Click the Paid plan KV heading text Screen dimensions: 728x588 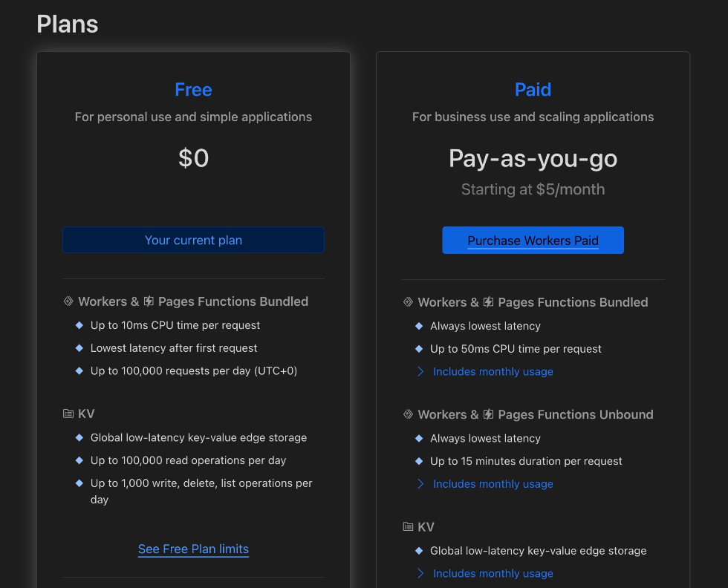pos(426,526)
